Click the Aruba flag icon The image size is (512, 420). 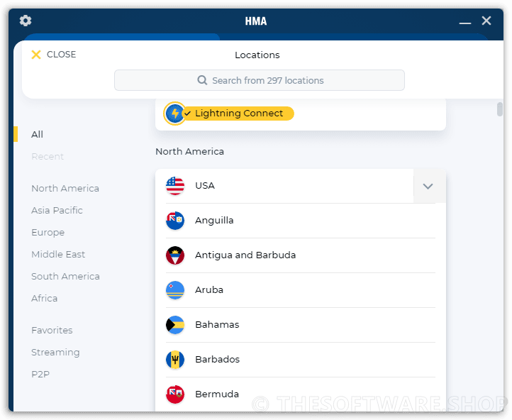click(x=175, y=290)
